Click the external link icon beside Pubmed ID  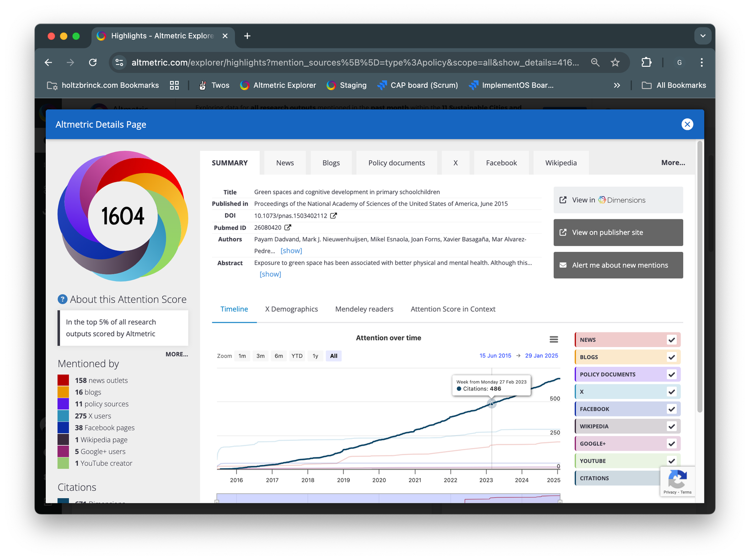point(287,227)
